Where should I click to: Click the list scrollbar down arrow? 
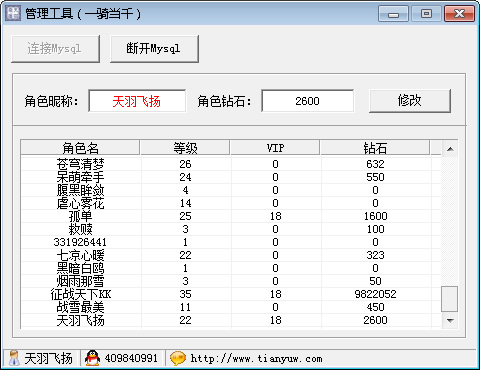450,320
